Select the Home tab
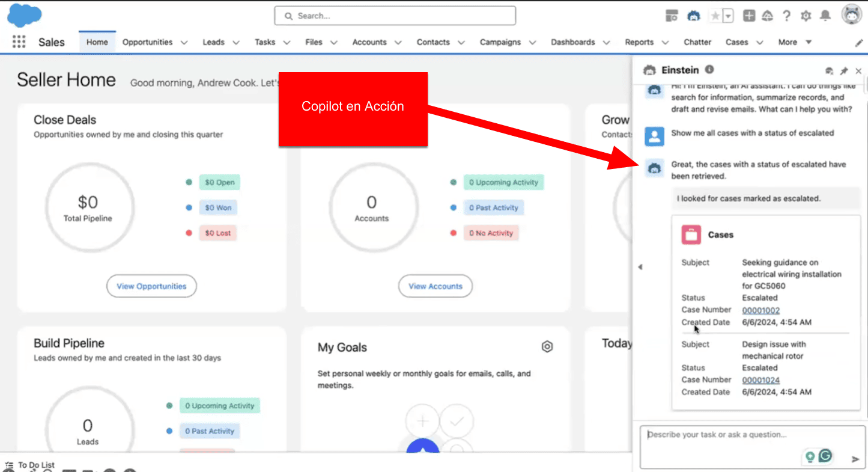The image size is (868, 472). point(97,42)
